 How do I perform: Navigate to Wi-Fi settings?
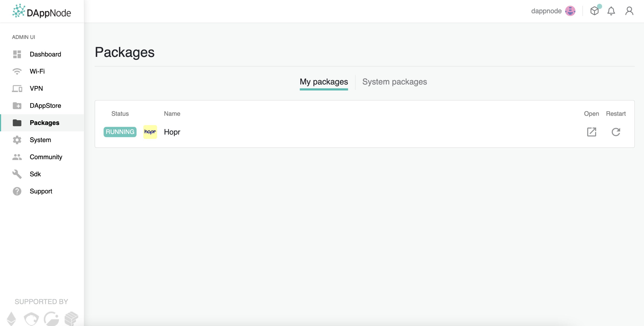pos(37,71)
